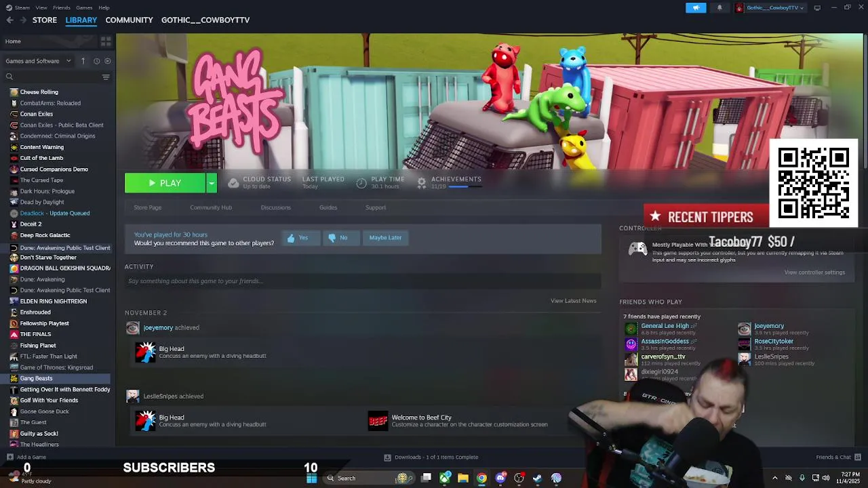Open joeyemory's profile in activity feed
Viewport: 868px width, 488px height.
(158, 328)
